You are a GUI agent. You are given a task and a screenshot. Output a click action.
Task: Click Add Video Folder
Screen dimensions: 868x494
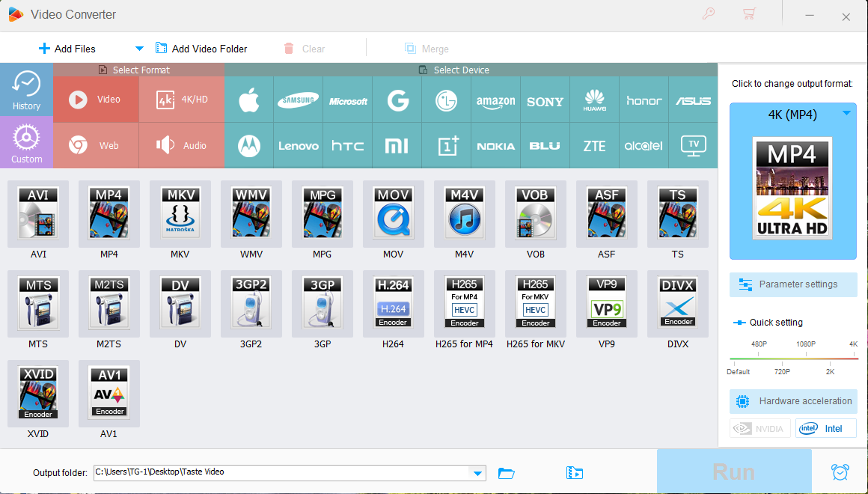click(201, 49)
